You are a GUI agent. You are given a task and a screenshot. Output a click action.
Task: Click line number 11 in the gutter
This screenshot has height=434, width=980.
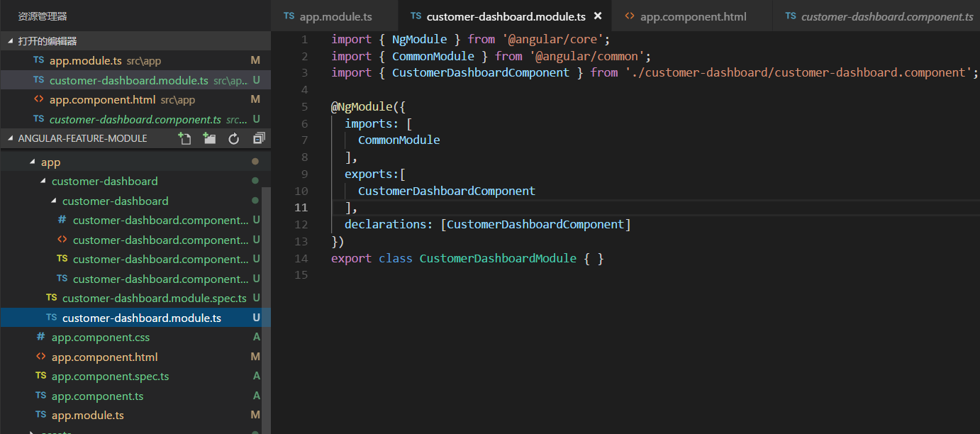click(x=301, y=208)
